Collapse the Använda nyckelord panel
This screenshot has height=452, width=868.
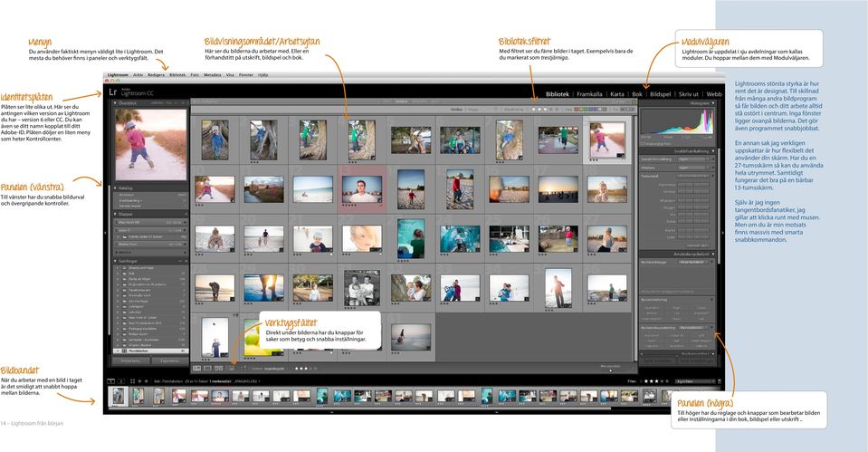tap(713, 254)
